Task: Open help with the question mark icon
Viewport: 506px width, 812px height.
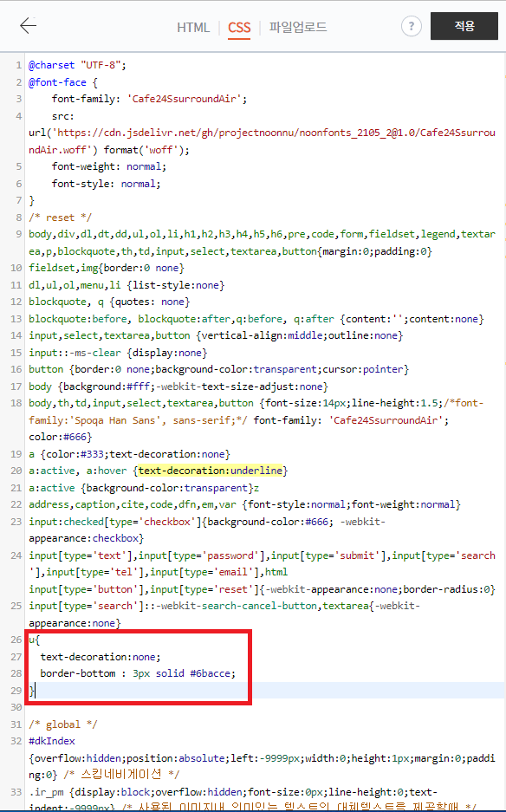Action: click(x=412, y=26)
